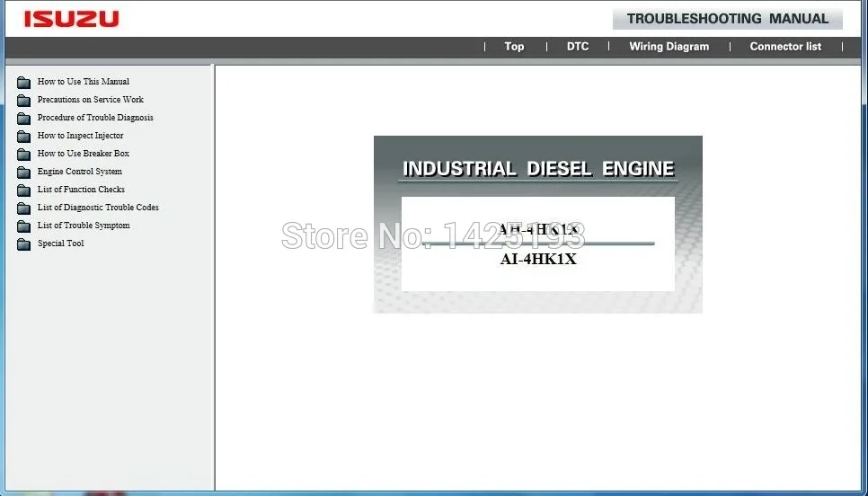
Task: Open Wiring Diagram from the navigation bar
Action: (669, 47)
